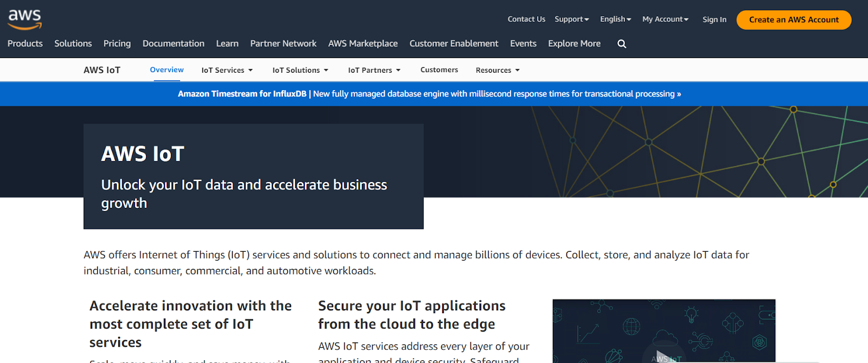Screen dimensions: 868x363
Task: Open the Learn menu
Action: coord(227,43)
